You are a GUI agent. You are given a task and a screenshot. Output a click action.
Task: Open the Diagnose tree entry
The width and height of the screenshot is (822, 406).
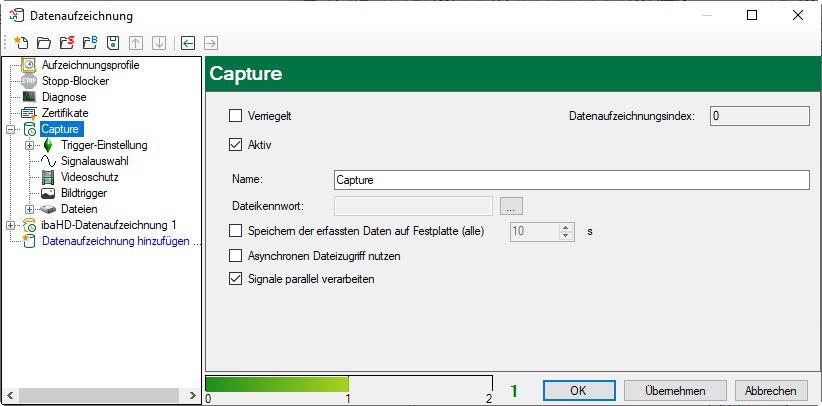tap(63, 97)
